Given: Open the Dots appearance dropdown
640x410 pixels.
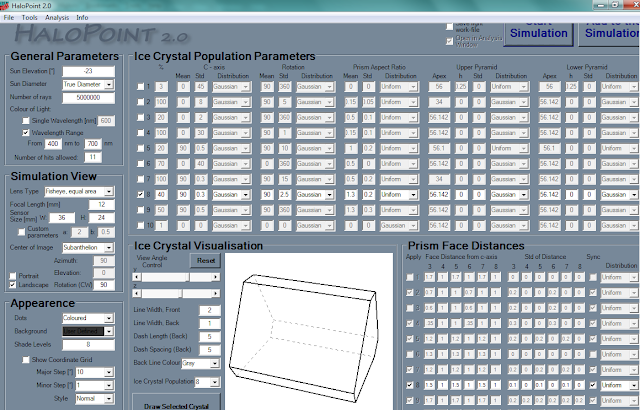Looking at the screenshot, I should (109, 318).
